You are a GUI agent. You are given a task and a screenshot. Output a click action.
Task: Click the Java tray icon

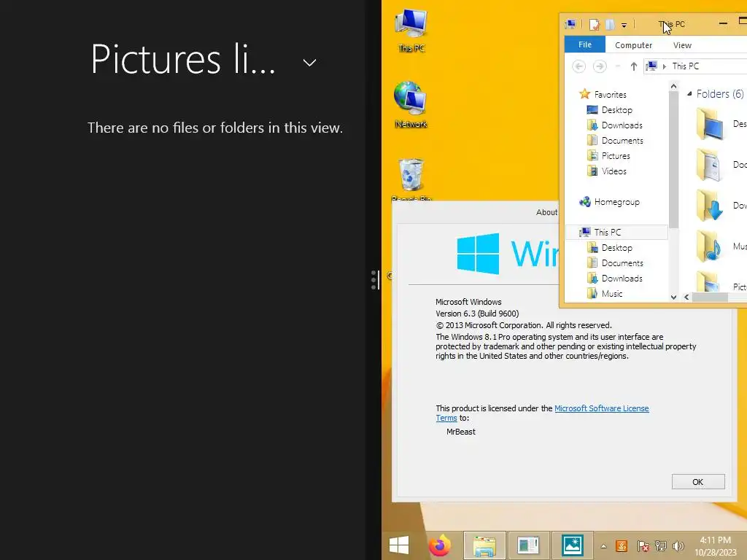click(622, 545)
